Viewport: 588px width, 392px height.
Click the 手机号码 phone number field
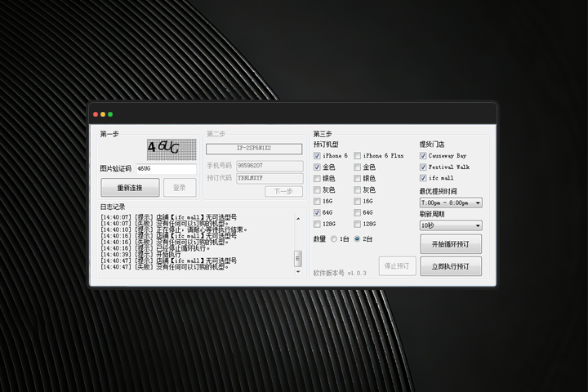(x=269, y=166)
